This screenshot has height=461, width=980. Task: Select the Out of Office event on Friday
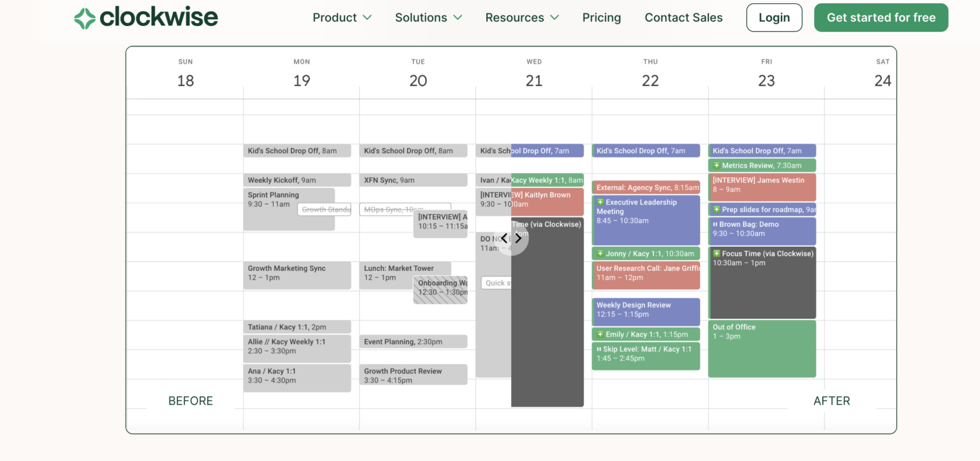(762, 348)
